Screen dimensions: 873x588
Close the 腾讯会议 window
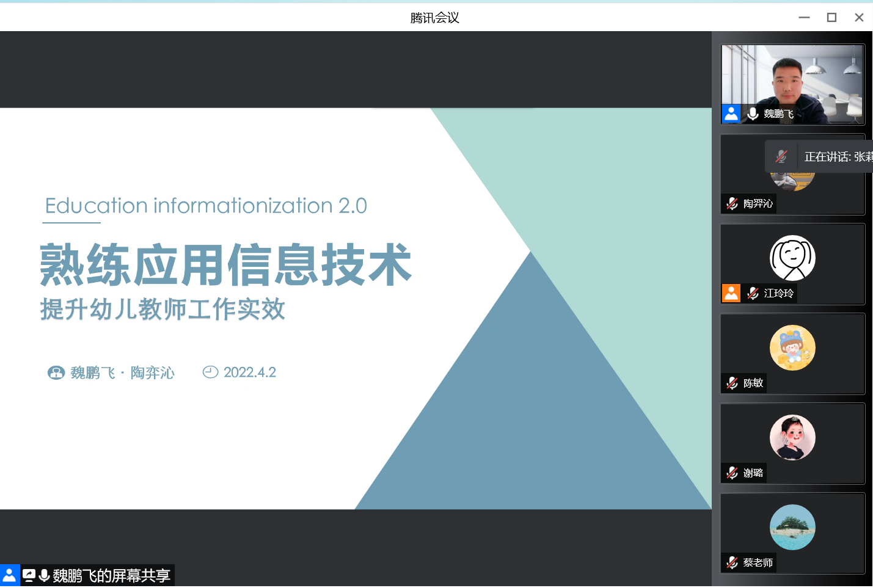859,17
